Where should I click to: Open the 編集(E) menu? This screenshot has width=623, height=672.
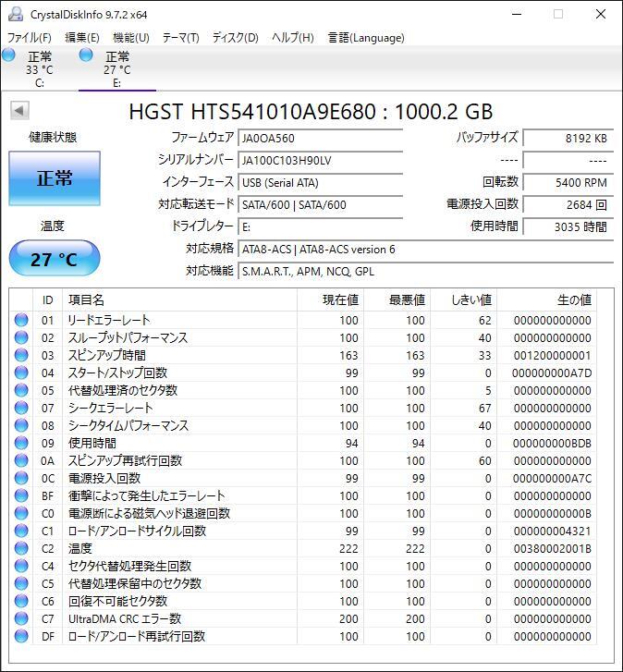pos(82,38)
